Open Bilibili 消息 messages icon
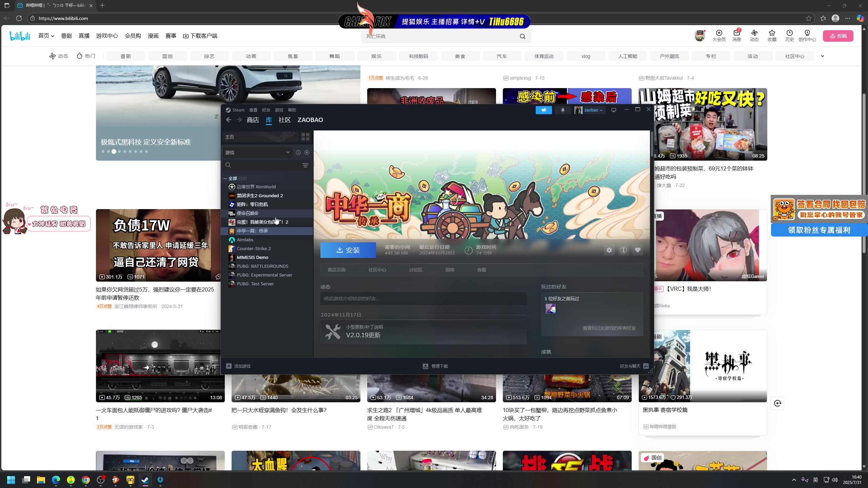The width and height of the screenshot is (868, 488). coord(736,36)
